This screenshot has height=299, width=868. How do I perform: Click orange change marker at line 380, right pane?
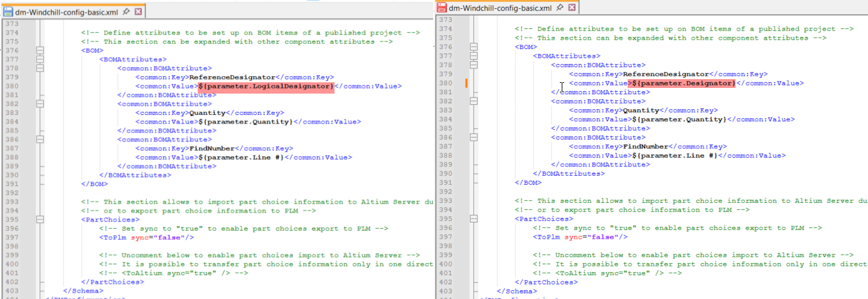tap(466, 83)
